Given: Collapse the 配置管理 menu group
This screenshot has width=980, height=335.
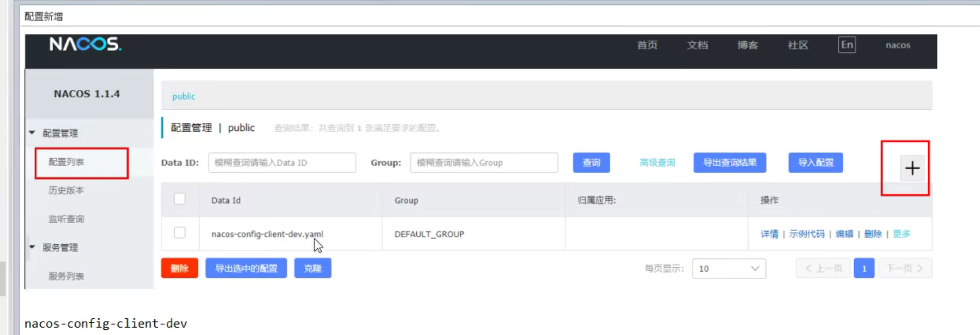Looking at the screenshot, I should click(x=32, y=133).
